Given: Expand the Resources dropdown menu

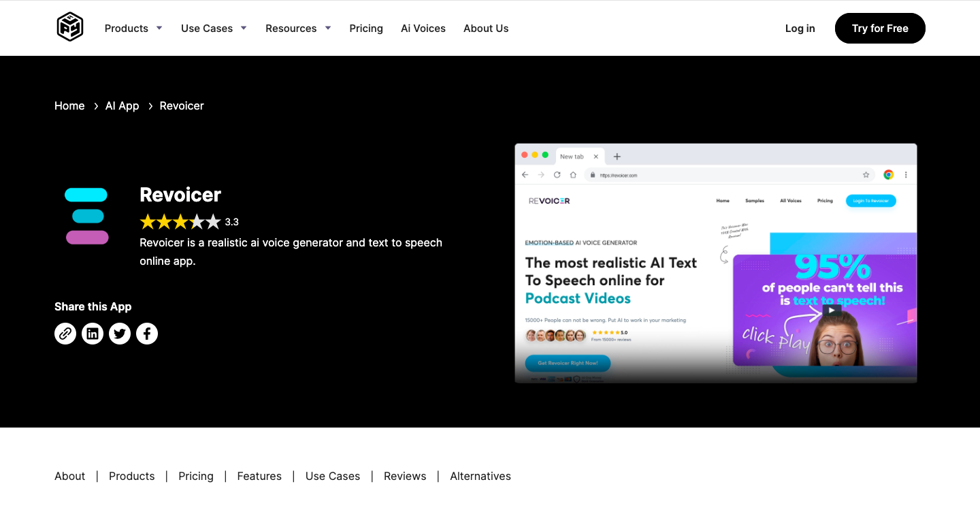Looking at the screenshot, I should [x=298, y=29].
